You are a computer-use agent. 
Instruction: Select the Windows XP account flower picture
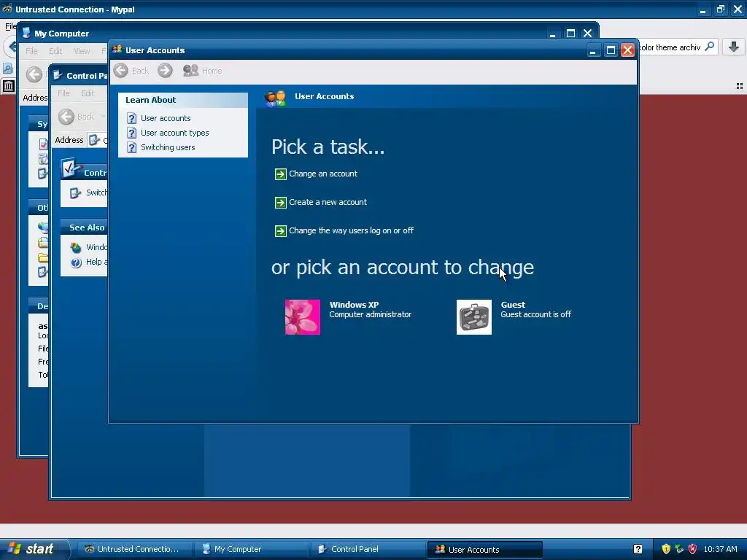303,317
